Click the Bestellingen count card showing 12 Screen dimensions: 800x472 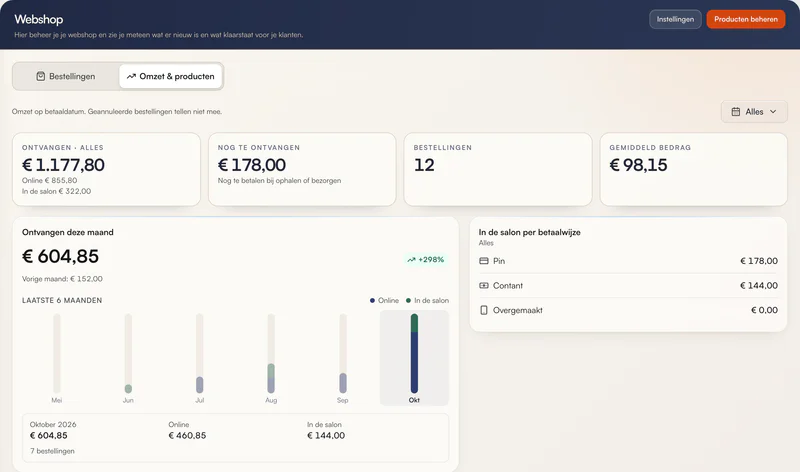(x=498, y=169)
